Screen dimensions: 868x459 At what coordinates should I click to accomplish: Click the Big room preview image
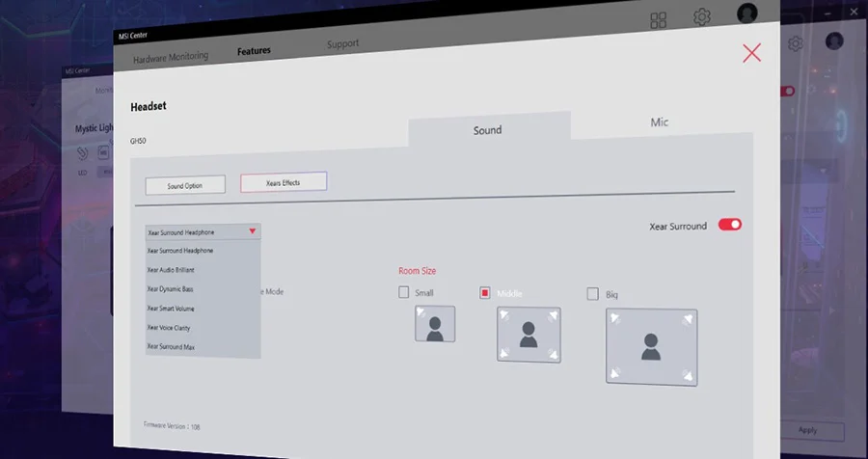(652, 347)
